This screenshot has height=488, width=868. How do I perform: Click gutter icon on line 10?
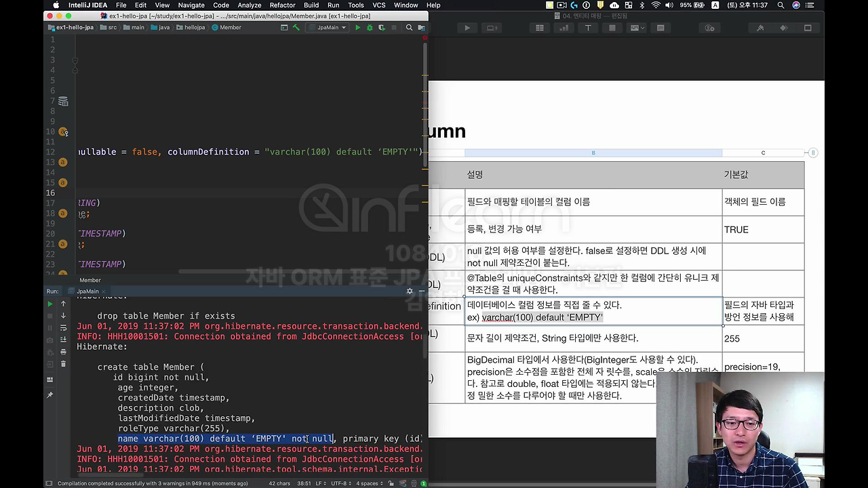point(63,132)
